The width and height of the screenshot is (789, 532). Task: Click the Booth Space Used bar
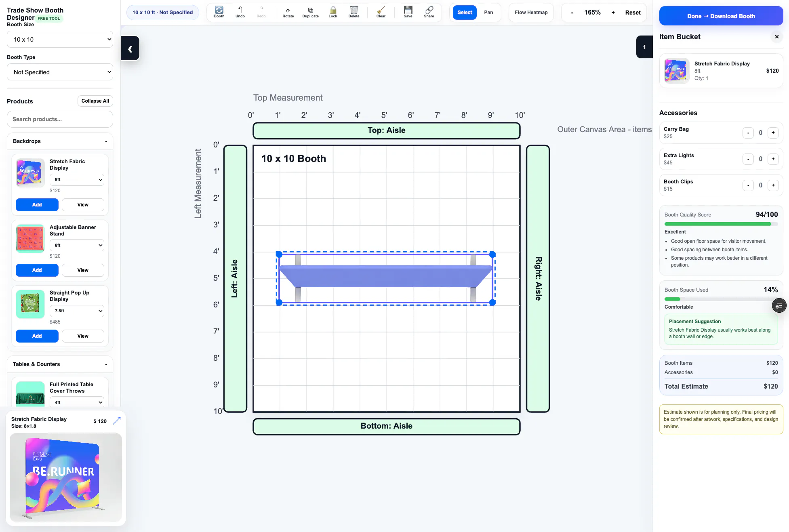click(x=721, y=299)
